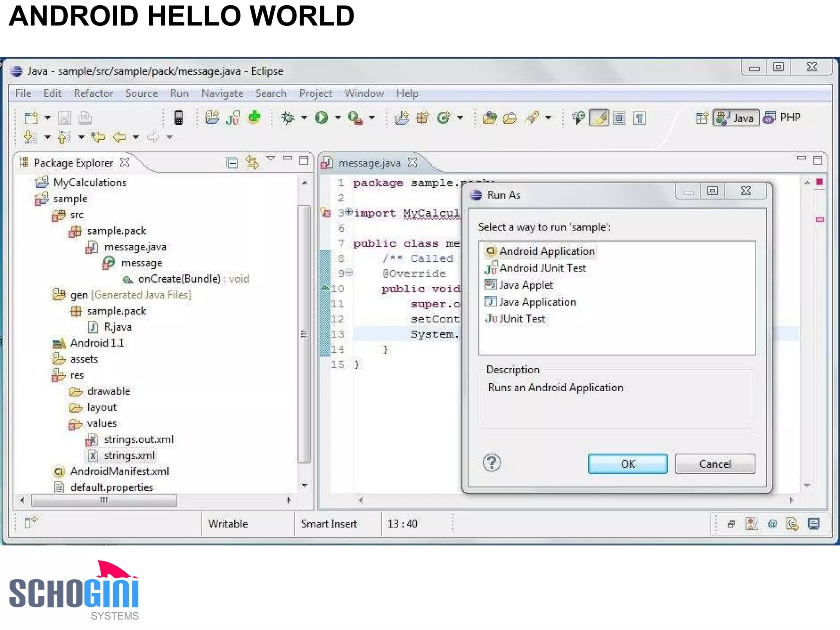Viewport: 840px width, 630px height.
Task: Click the green Run play icon
Action: tap(322, 118)
